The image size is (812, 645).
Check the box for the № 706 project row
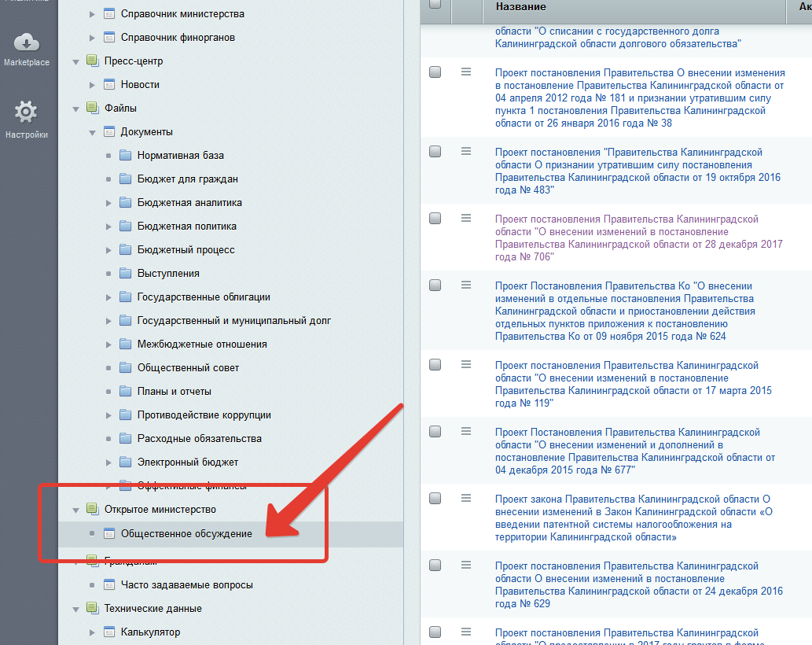[435, 219]
